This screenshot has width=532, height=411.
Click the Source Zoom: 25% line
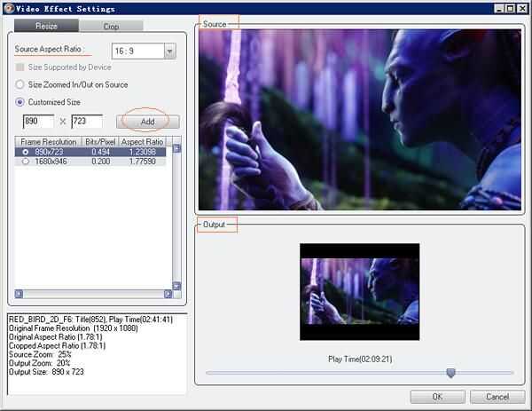click(40, 354)
